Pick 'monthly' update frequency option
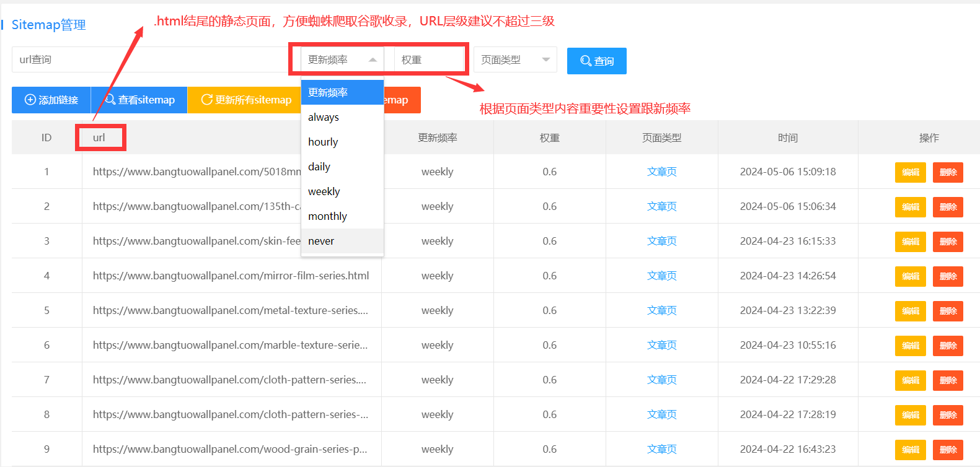The width and height of the screenshot is (980, 467). click(x=327, y=216)
